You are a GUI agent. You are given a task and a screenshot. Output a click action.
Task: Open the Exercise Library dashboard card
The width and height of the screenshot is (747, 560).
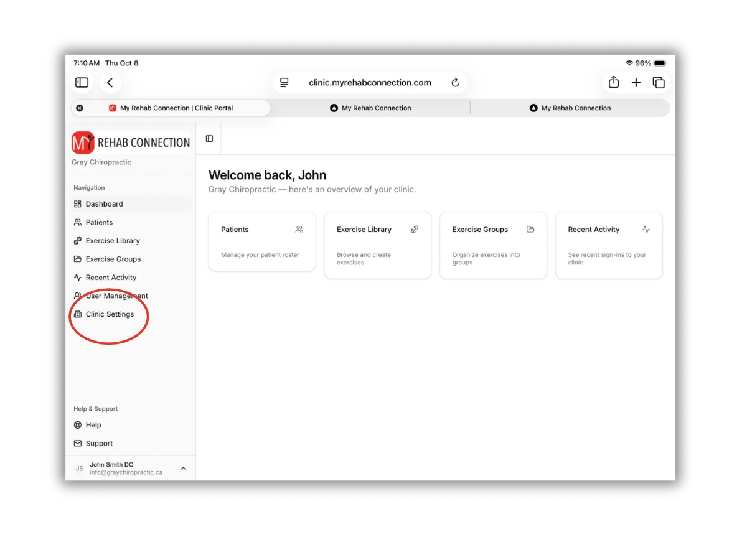point(378,245)
